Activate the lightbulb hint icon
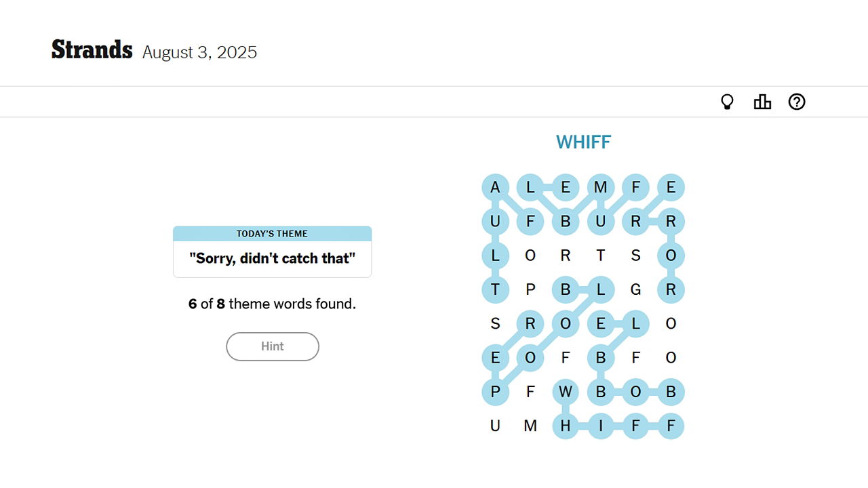The width and height of the screenshot is (868, 488). click(x=727, y=101)
